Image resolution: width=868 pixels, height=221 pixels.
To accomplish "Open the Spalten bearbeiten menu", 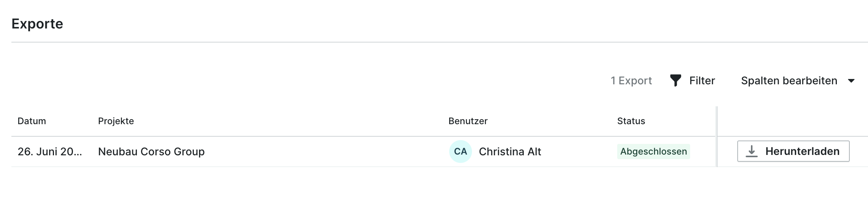I will [798, 81].
